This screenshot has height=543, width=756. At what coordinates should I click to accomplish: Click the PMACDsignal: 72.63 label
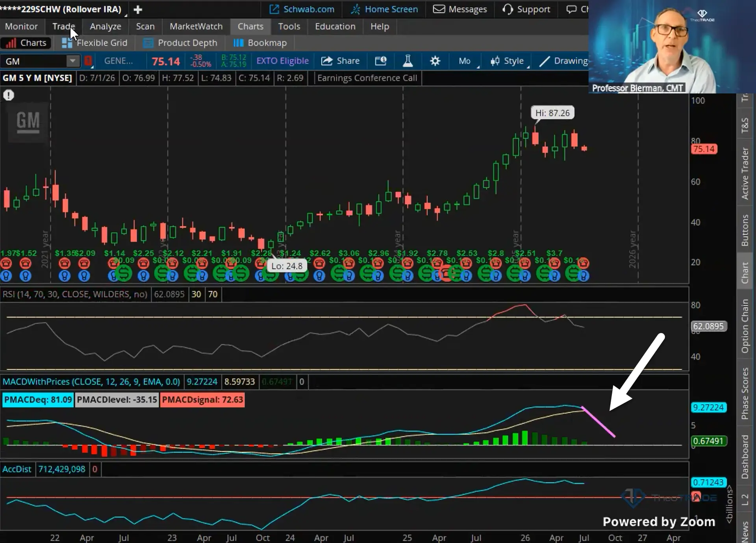[x=202, y=400]
